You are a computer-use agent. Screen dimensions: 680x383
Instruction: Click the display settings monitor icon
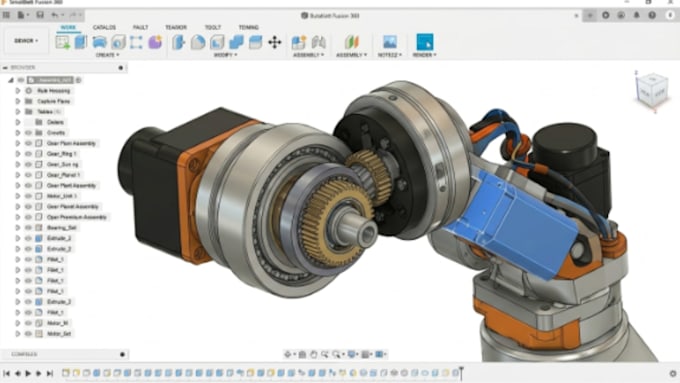pos(352,354)
